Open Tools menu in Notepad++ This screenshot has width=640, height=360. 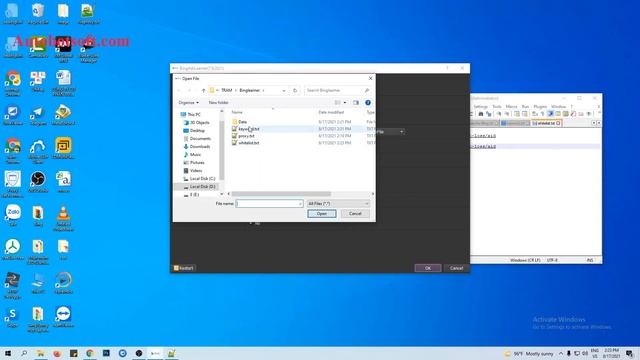(x=497, y=107)
